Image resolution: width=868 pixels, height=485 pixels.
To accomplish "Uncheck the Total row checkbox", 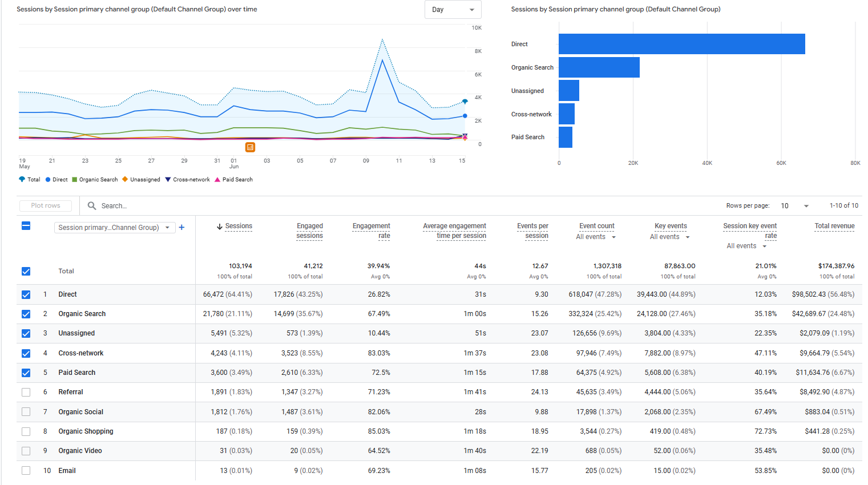I will 26,271.
